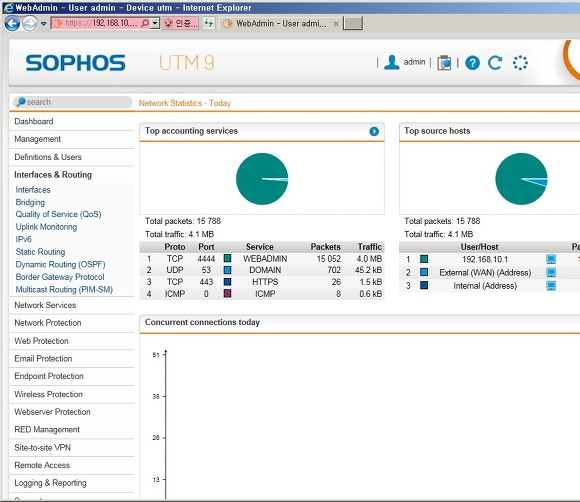Click monitor icon for 192.168.10.1 host
Screen dimensions: 580x502
coord(551,259)
